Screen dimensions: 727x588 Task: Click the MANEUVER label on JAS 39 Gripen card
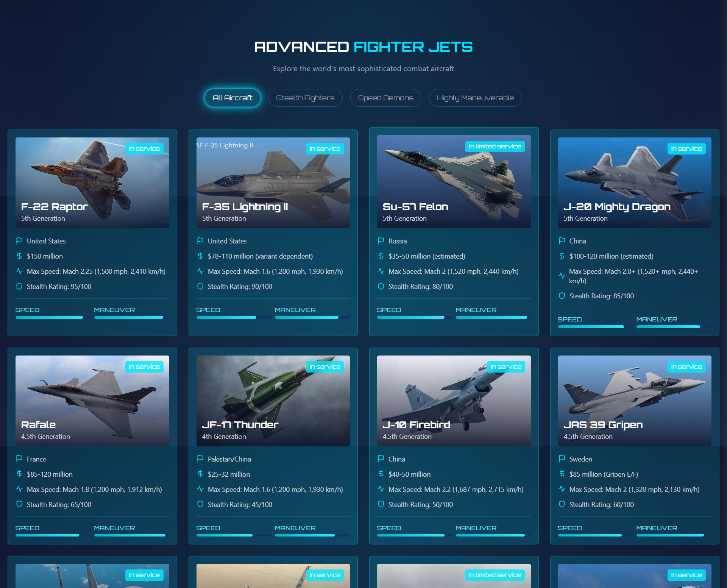pyautogui.click(x=657, y=528)
